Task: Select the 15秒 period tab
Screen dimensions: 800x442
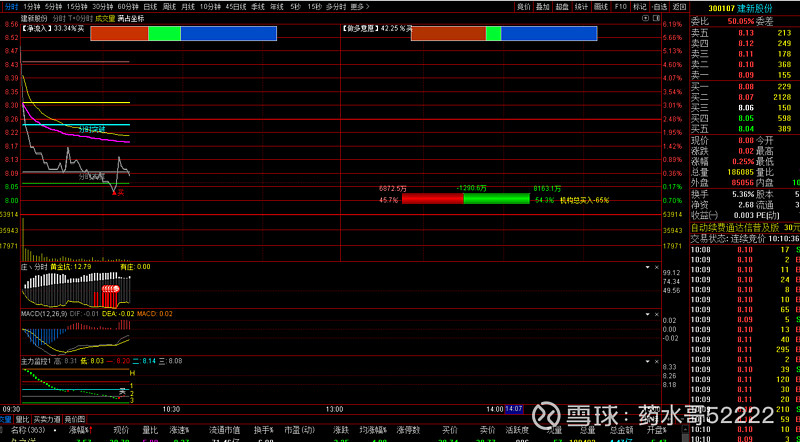Action: 314,7
